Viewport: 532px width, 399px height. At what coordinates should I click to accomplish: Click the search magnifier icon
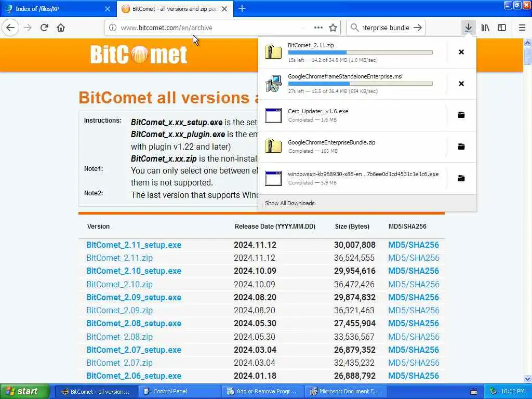pyautogui.click(x=354, y=28)
